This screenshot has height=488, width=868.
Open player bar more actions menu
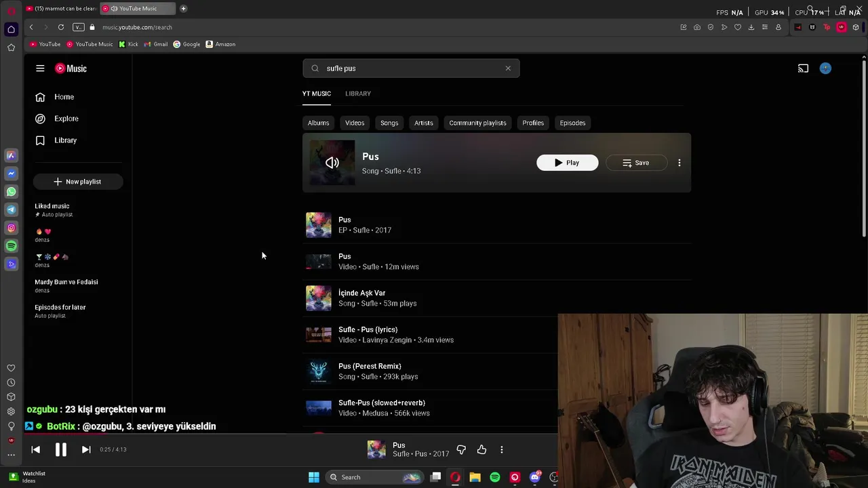[502, 449]
